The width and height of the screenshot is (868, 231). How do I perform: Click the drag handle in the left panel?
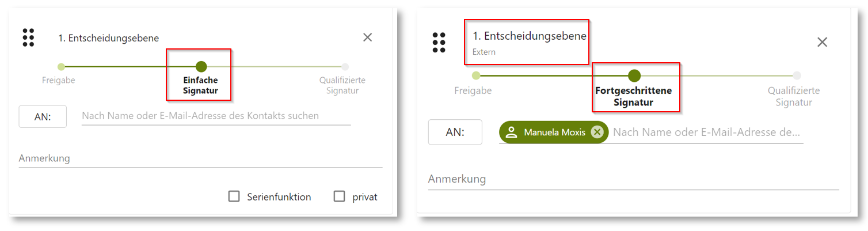(28, 37)
